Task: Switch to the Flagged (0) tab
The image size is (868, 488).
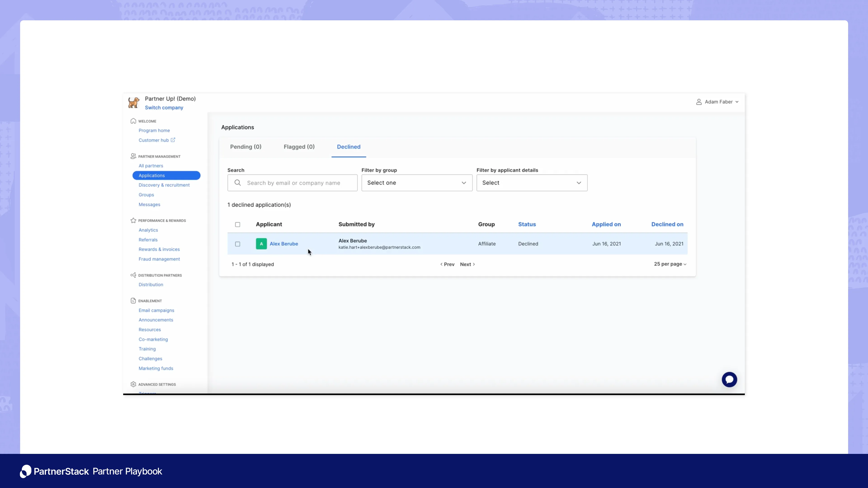Action: (299, 147)
